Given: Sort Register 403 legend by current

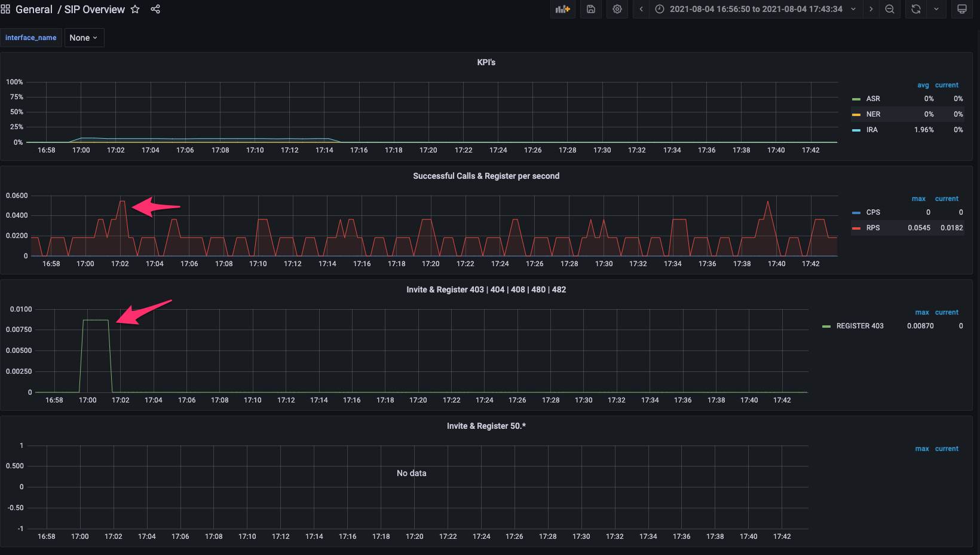Looking at the screenshot, I should tap(947, 312).
